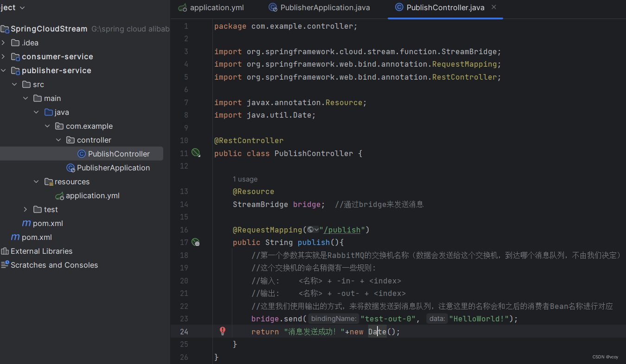Click the consumer-service module icon

pyautogui.click(x=15, y=56)
